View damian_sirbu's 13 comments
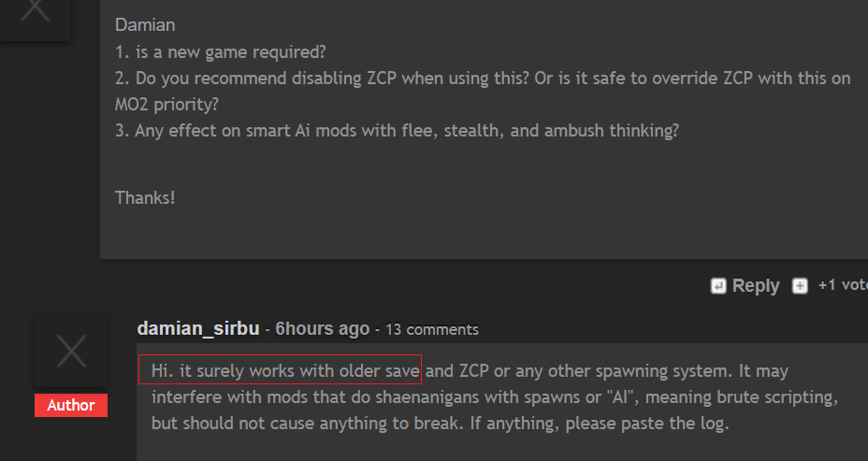Image resolution: width=868 pixels, height=461 pixels. 432,329
